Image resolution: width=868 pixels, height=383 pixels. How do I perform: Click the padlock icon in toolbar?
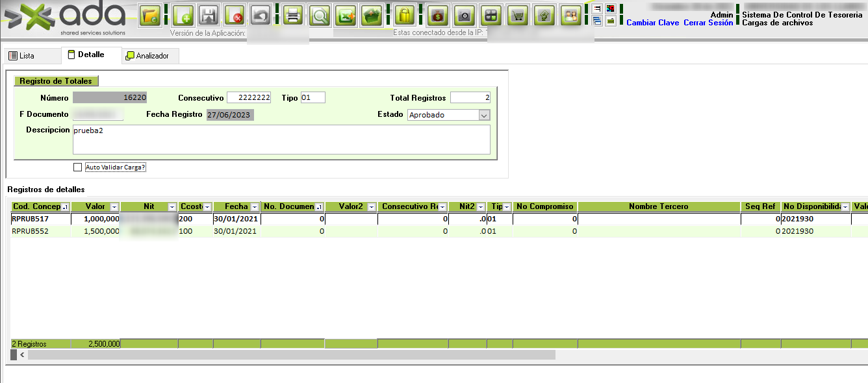(x=405, y=16)
